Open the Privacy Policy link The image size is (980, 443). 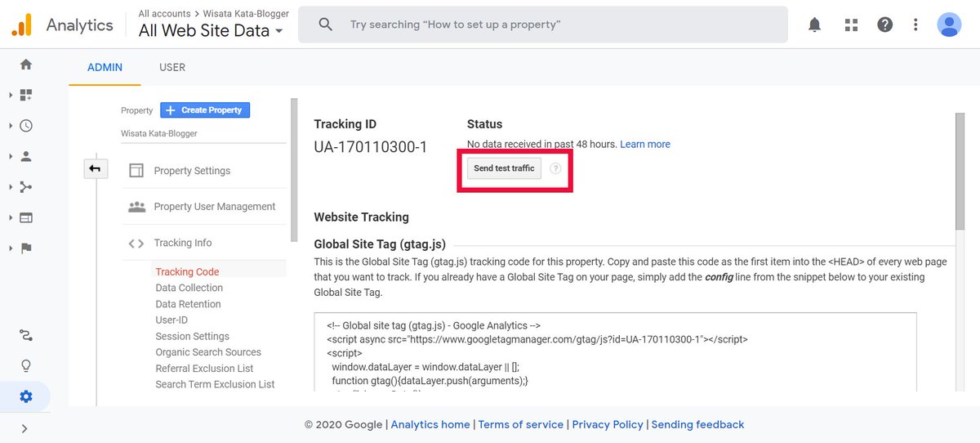point(608,424)
